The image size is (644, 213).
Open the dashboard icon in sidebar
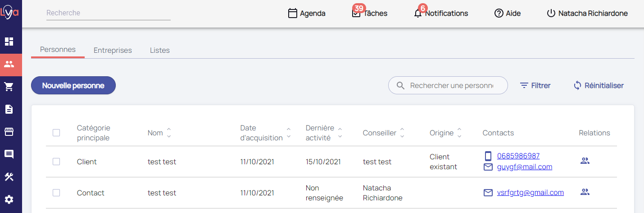[9, 42]
